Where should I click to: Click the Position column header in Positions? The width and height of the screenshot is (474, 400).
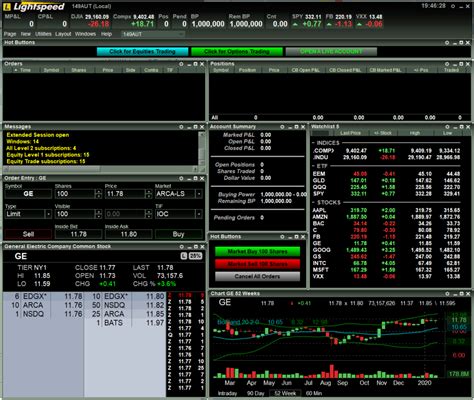(247, 70)
